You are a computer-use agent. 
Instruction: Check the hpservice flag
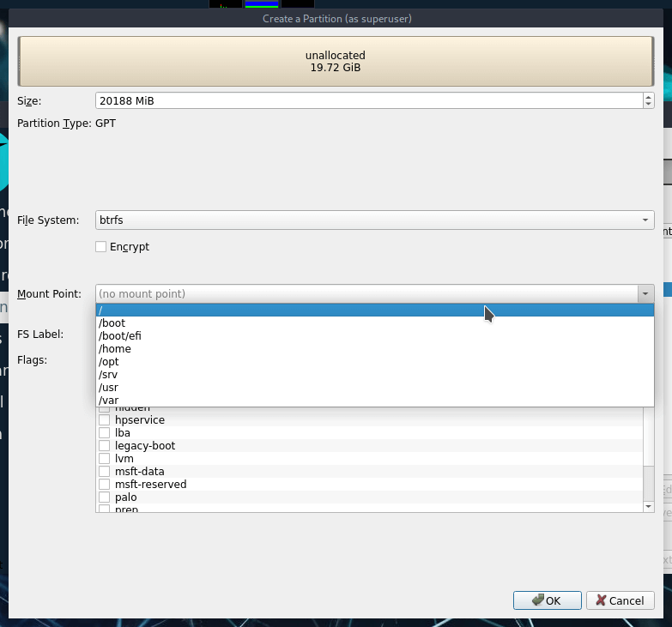[x=104, y=420]
